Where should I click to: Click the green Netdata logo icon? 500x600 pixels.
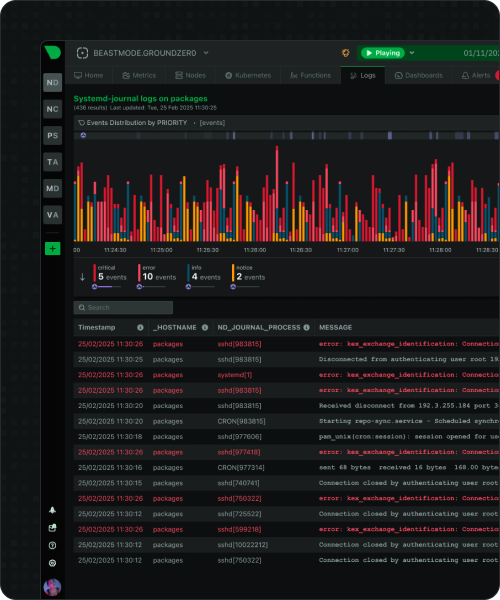click(x=52, y=52)
